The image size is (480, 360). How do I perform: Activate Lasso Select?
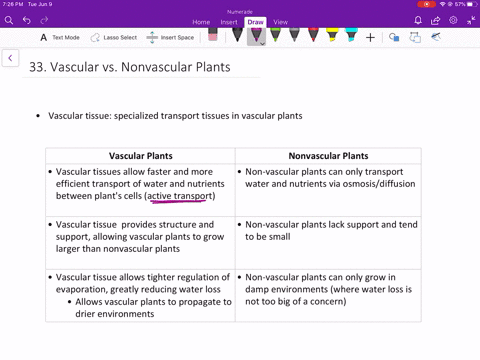tap(114, 38)
